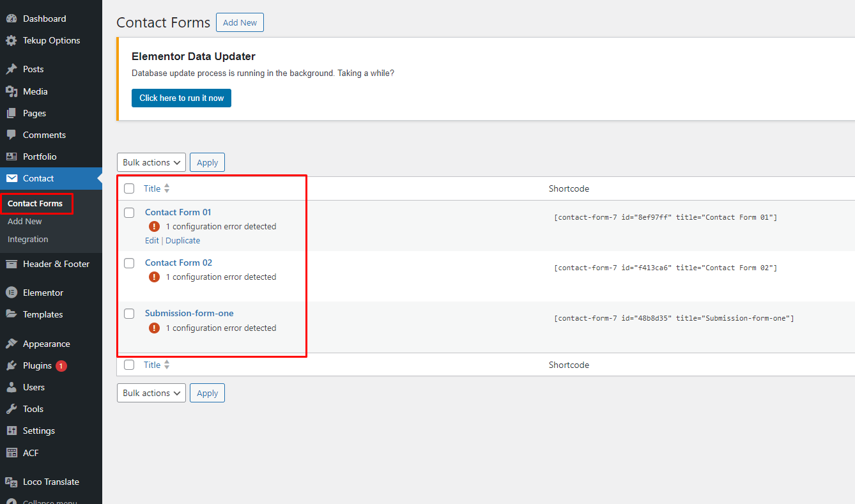
Task: Click the Title link in table footer
Action: (x=152, y=365)
